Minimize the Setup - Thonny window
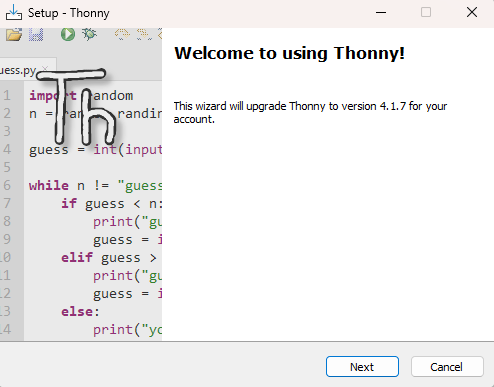This screenshot has height=387, width=494. (381, 13)
